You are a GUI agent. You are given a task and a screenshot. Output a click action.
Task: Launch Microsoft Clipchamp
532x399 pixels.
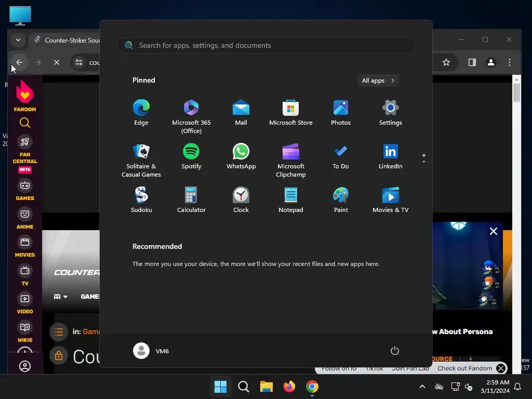(x=291, y=161)
